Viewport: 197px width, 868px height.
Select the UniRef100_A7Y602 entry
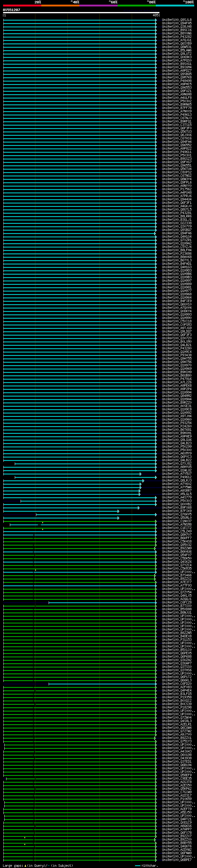click(x=177, y=484)
